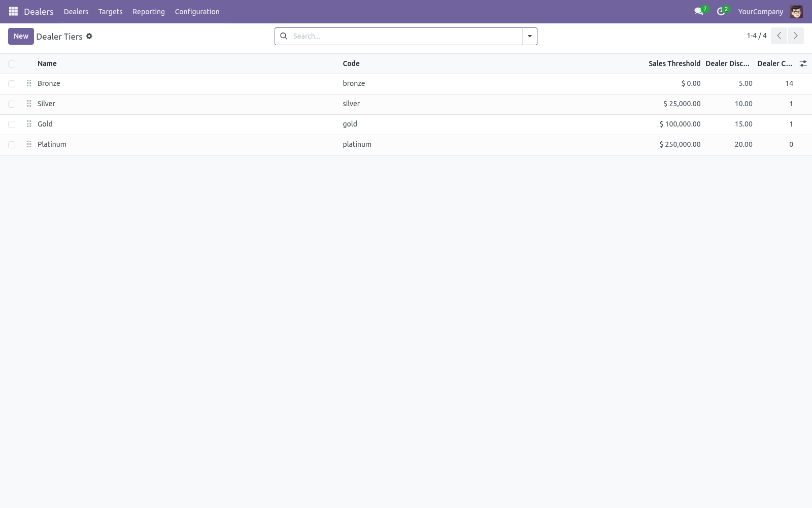The image size is (812, 508).
Task: Open the Configuration menu
Action: (197, 12)
